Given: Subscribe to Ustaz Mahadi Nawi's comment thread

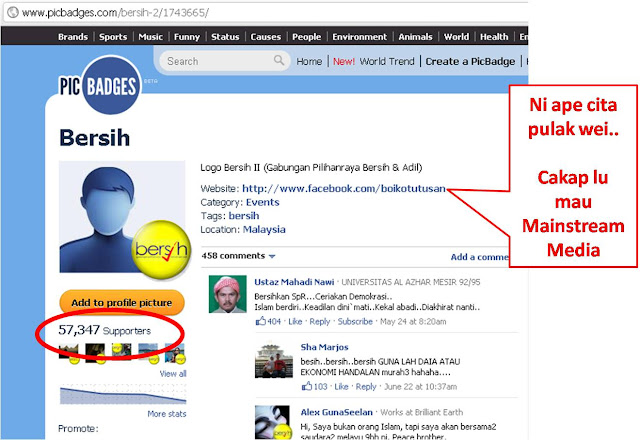Looking at the screenshot, I should tap(355, 321).
